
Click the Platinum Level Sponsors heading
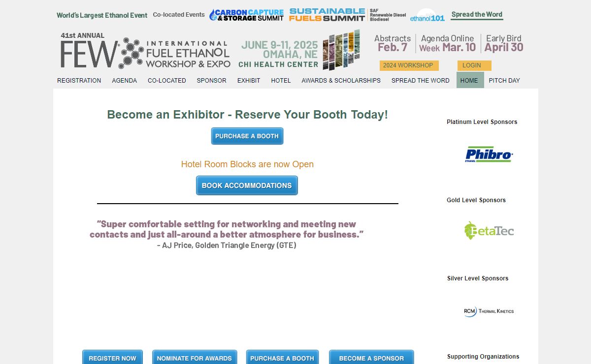pos(482,122)
